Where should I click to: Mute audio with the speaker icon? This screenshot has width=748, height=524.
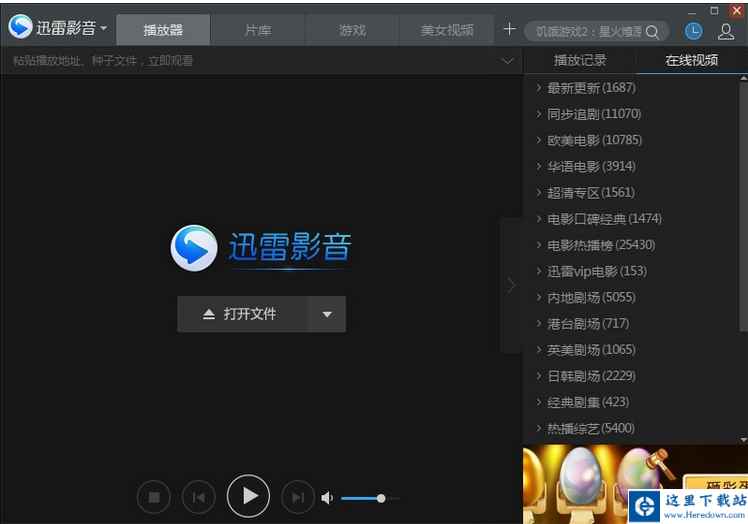click(327, 498)
